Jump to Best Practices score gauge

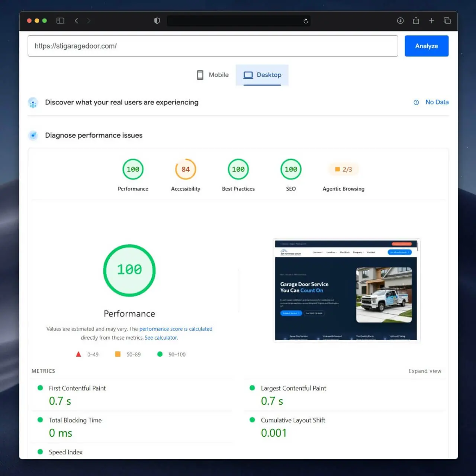point(238,169)
